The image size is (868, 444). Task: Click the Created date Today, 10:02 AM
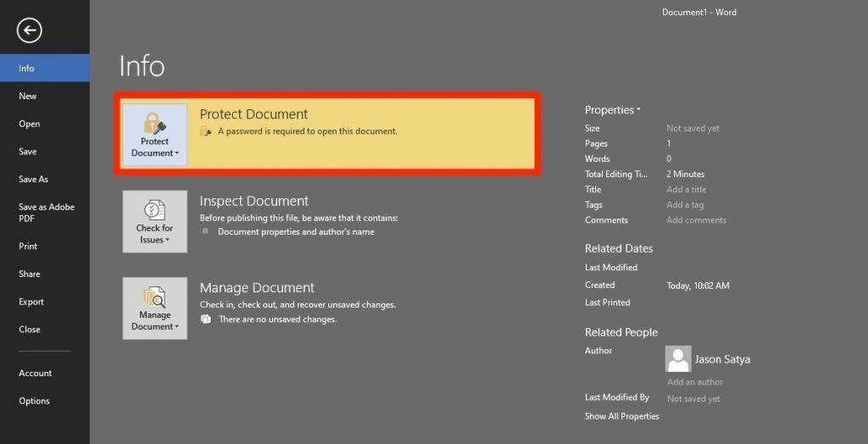pyautogui.click(x=698, y=286)
